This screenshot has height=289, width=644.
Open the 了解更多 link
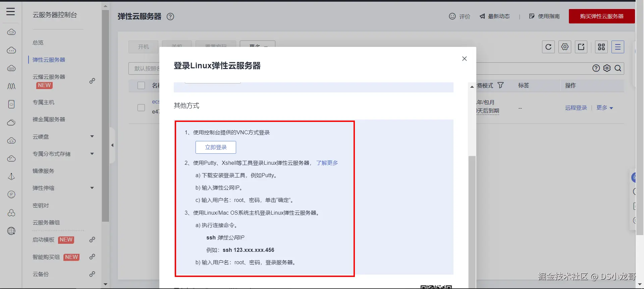[327, 163]
